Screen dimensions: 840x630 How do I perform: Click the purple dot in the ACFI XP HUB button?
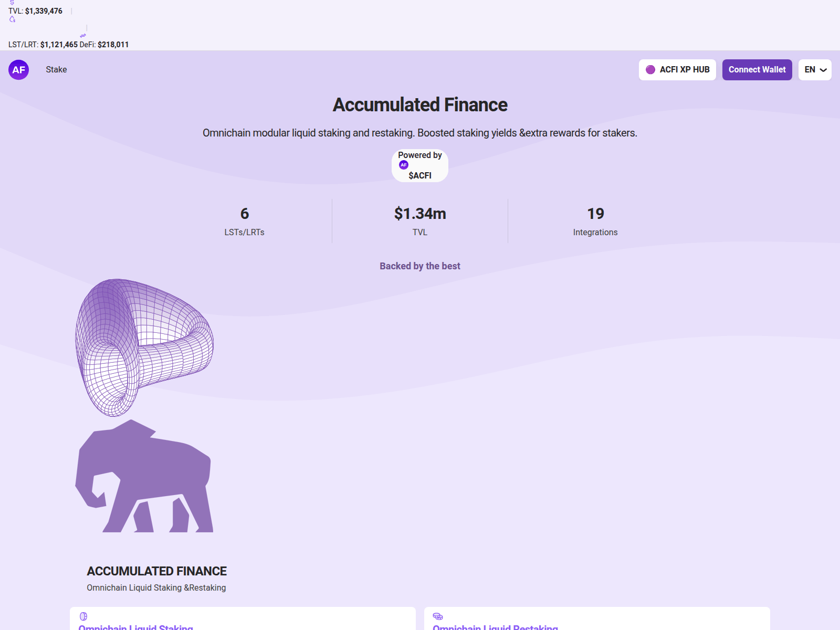pyautogui.click(x=650, y=69)
